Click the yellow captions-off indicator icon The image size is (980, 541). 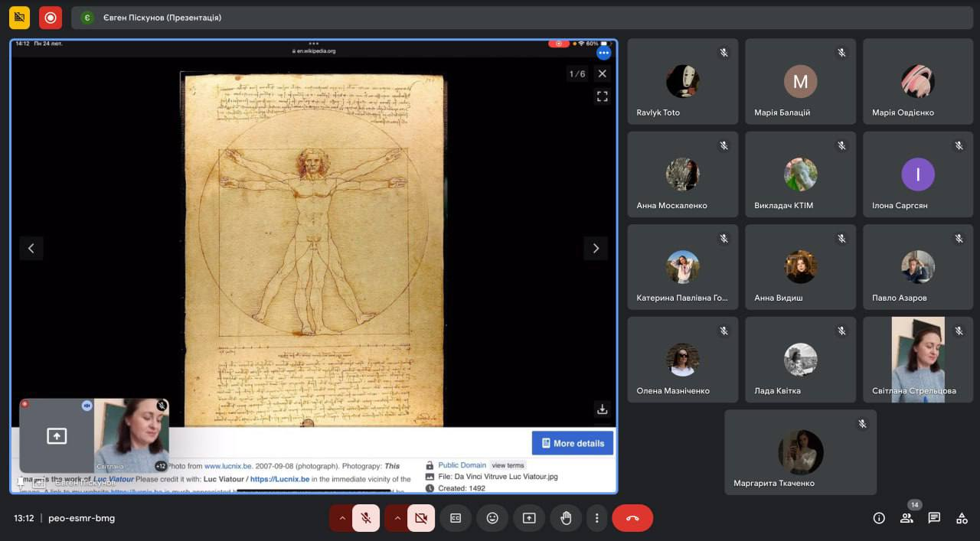coord(19,17)
